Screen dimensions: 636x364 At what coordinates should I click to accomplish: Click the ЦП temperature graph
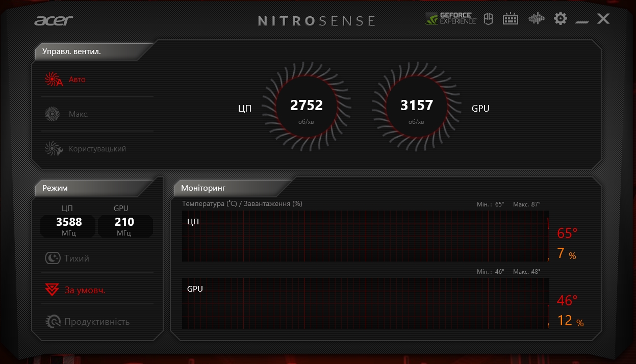click(x=365, y=237)
